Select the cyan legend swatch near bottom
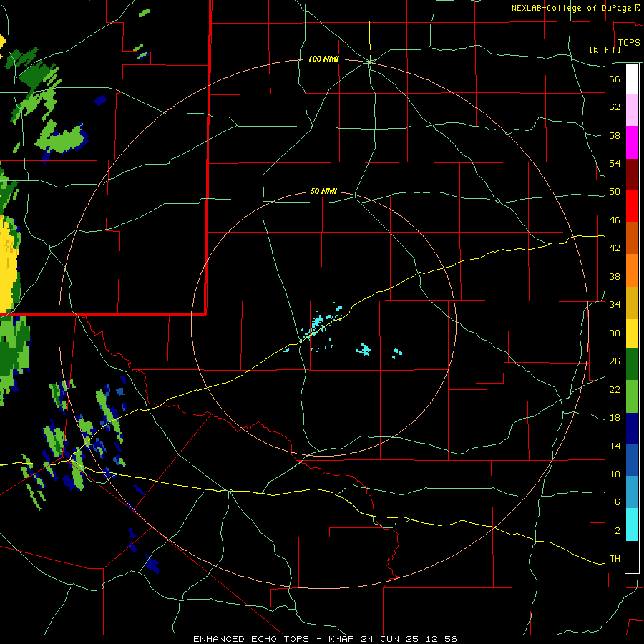 632,525
